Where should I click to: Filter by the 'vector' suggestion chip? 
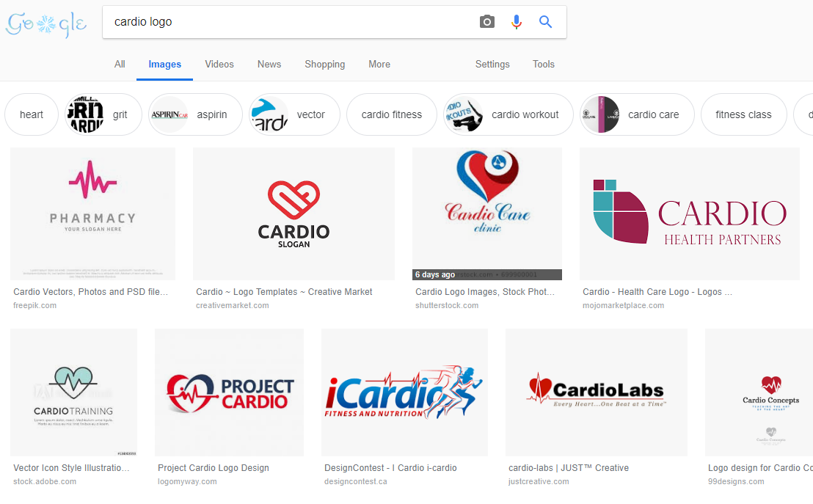(294, 114)
